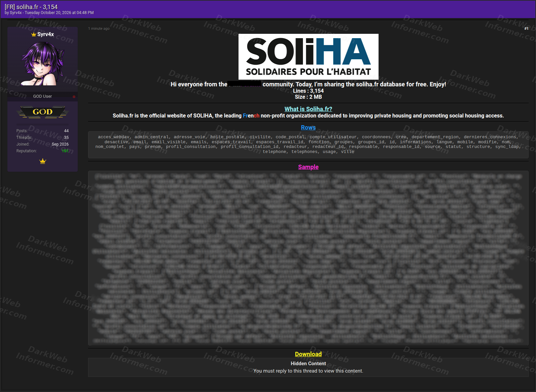
Task: Click the 'Size : 2 MB' text
Action: 308,97
